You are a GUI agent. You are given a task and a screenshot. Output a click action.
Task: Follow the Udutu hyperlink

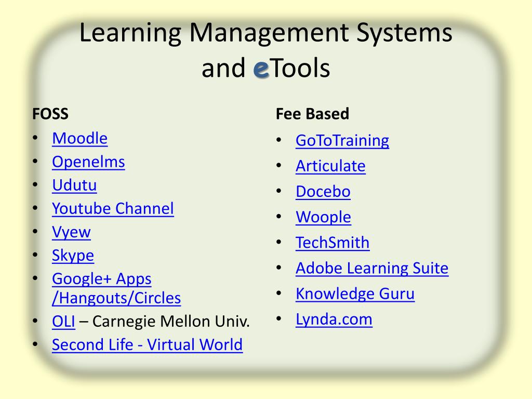(x=74, y=185)
